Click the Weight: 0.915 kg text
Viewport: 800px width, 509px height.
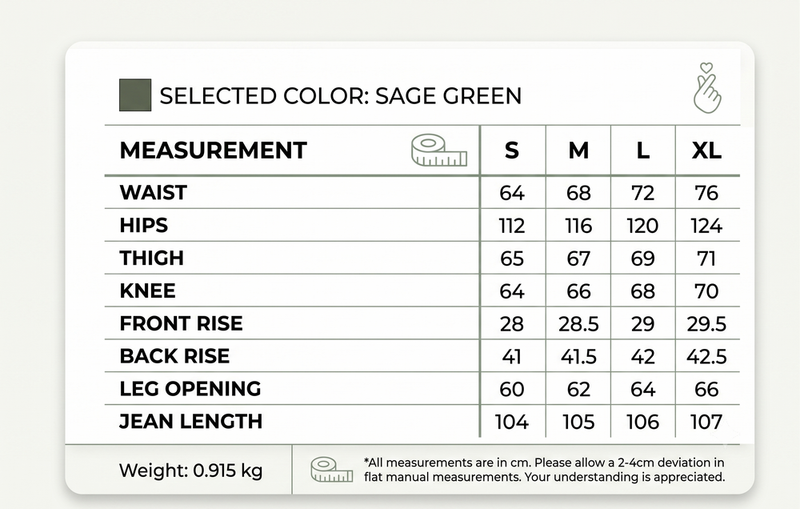tap(191, 470)
